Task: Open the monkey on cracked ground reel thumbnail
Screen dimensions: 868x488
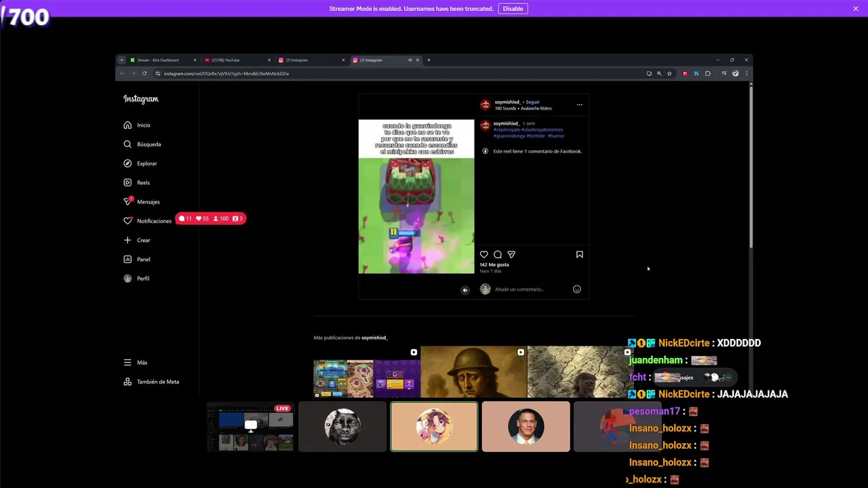Action: pyautogui.click(x=580, y=372)
